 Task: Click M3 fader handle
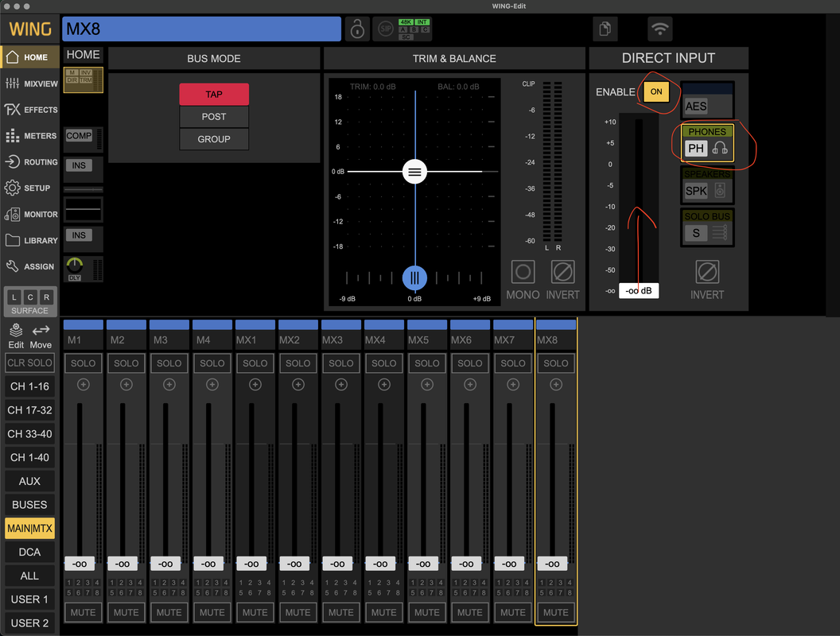coord(165,564)
